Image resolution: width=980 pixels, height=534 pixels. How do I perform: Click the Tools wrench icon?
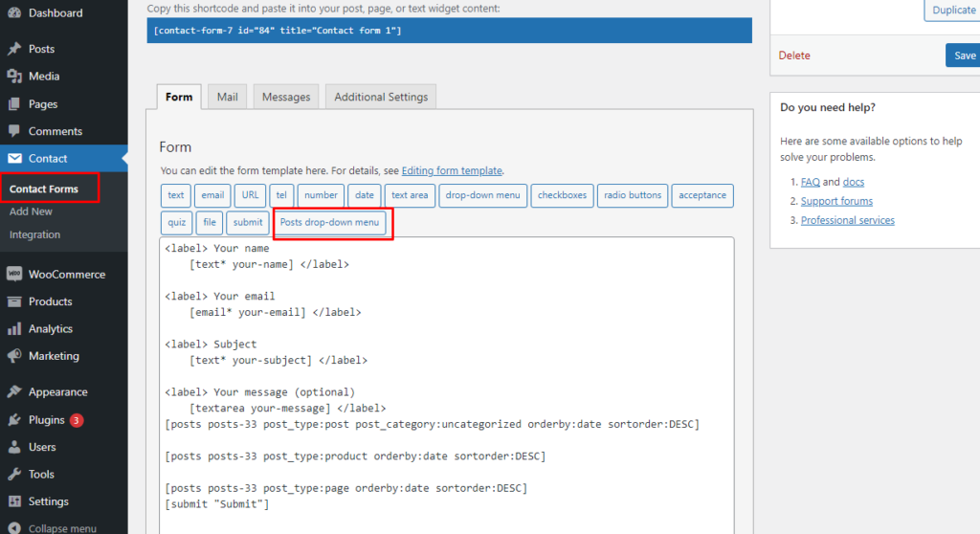tap(14, 474)
